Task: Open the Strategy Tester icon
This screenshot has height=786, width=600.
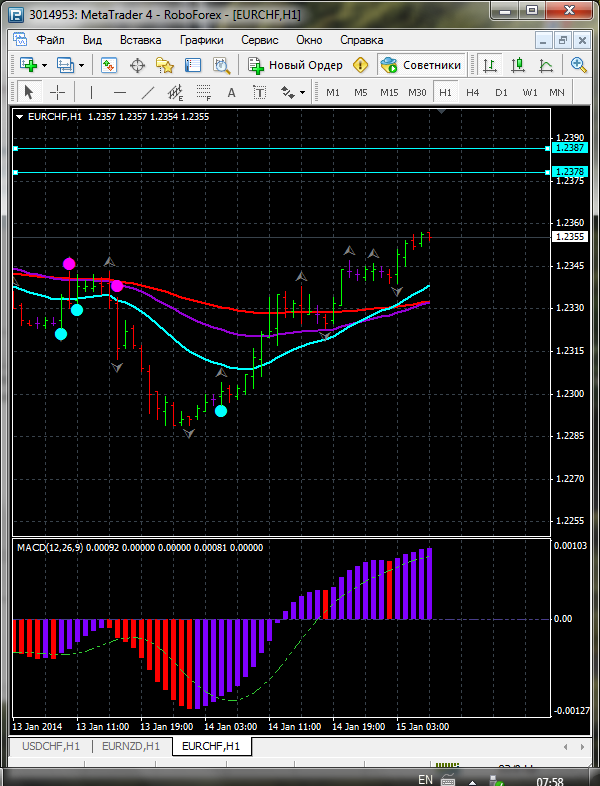Action: (x=221, y=65)
